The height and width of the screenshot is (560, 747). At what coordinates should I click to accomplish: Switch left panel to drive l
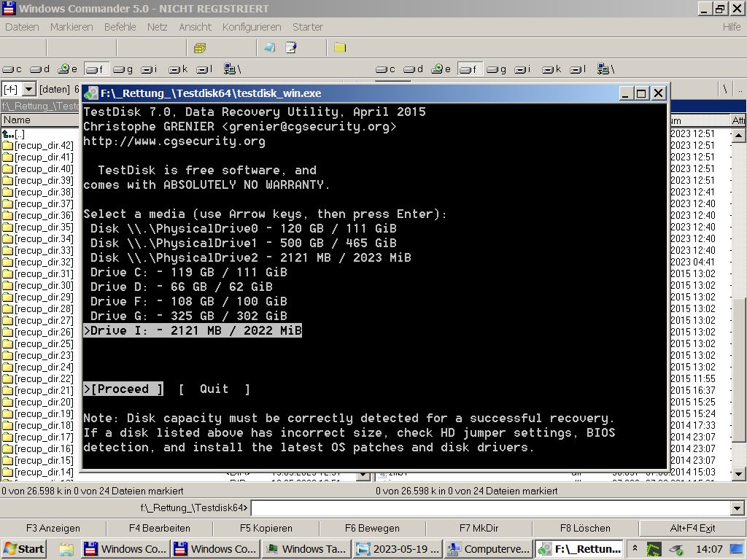[204, 69]
